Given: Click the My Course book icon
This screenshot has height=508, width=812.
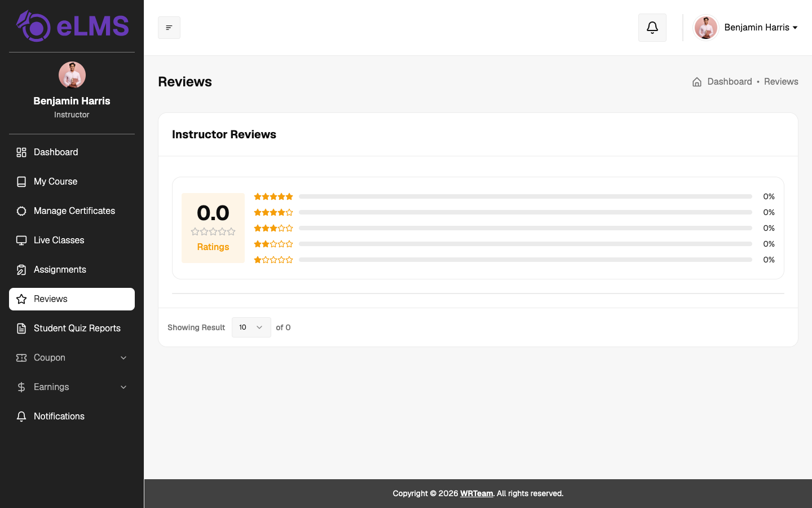Looking at the screenshot, I should (x=21, y=182).
